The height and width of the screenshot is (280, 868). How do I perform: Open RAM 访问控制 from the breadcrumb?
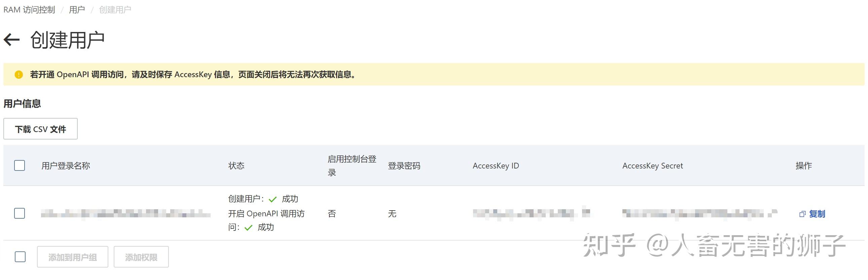[x=29, y=9]
